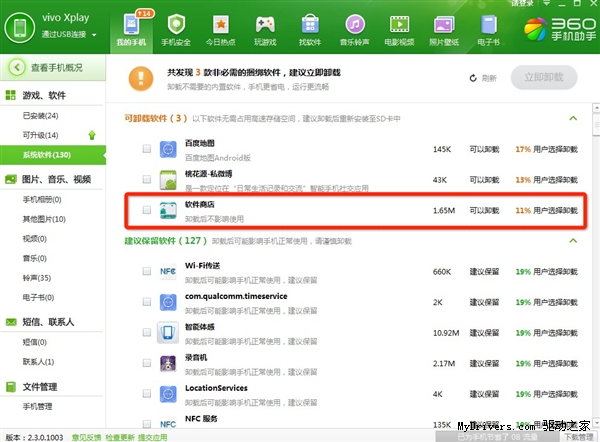Open the 我的手机 tab icon
Image resolution: width=600 pixels, height=442 pixels.
pyautogui.click(x=131, y=24)
